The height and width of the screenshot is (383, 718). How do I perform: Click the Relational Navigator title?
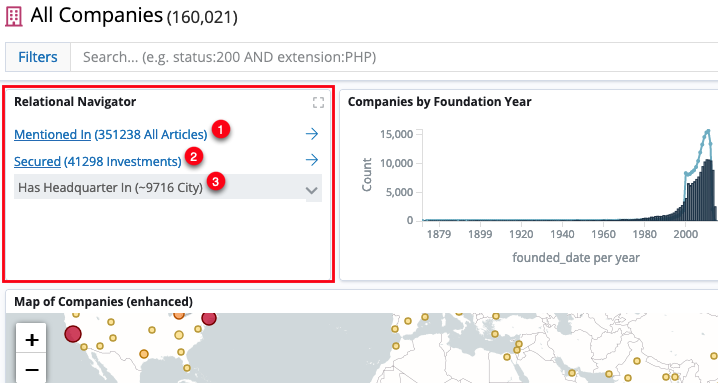75,102
